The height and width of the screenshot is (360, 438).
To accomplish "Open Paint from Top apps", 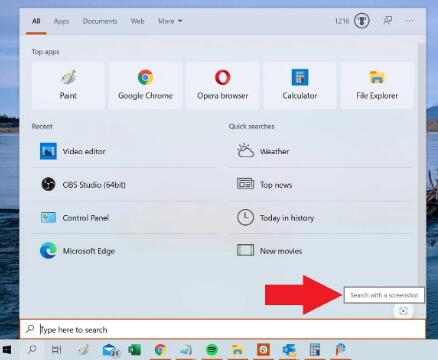I will point(68,85).
